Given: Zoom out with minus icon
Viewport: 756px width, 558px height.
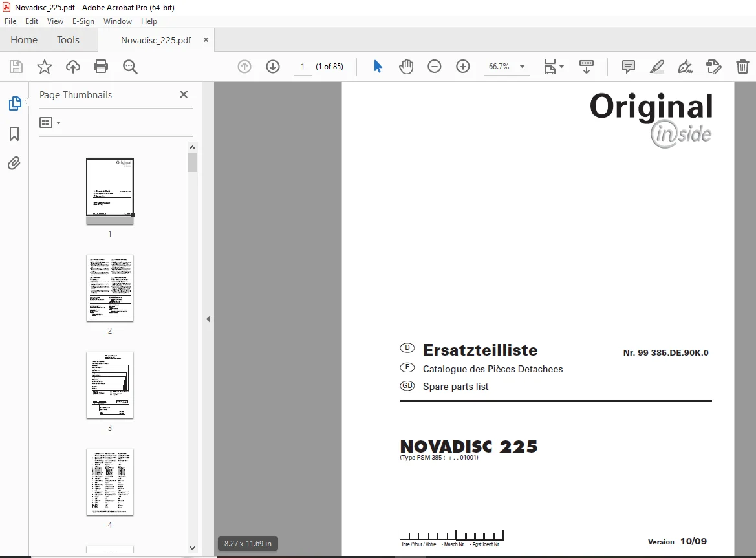Looking at the screenshot, I should coord(435,67).
